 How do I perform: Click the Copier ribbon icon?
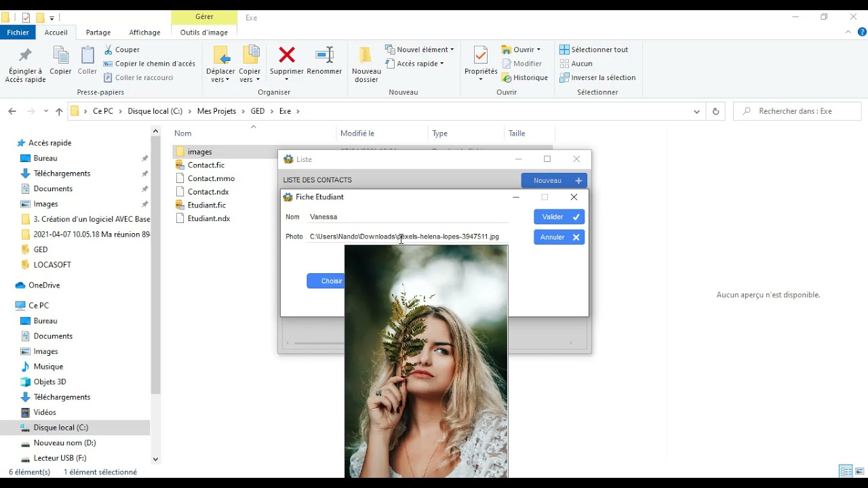coord(60,56)
